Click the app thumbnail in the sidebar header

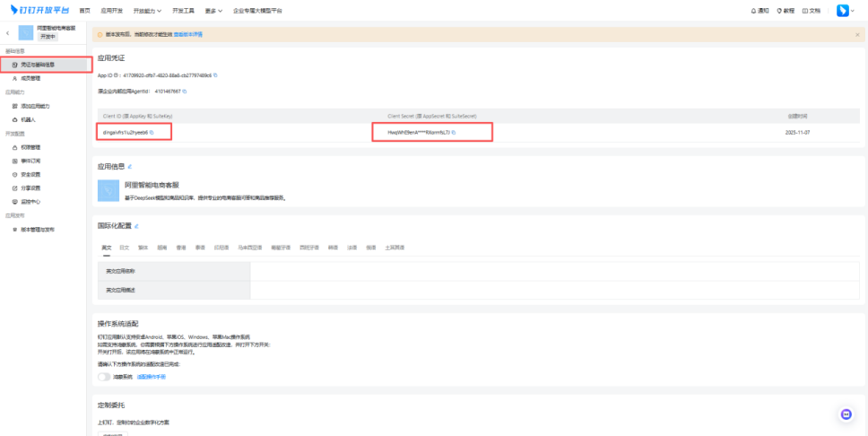point(26,32)
